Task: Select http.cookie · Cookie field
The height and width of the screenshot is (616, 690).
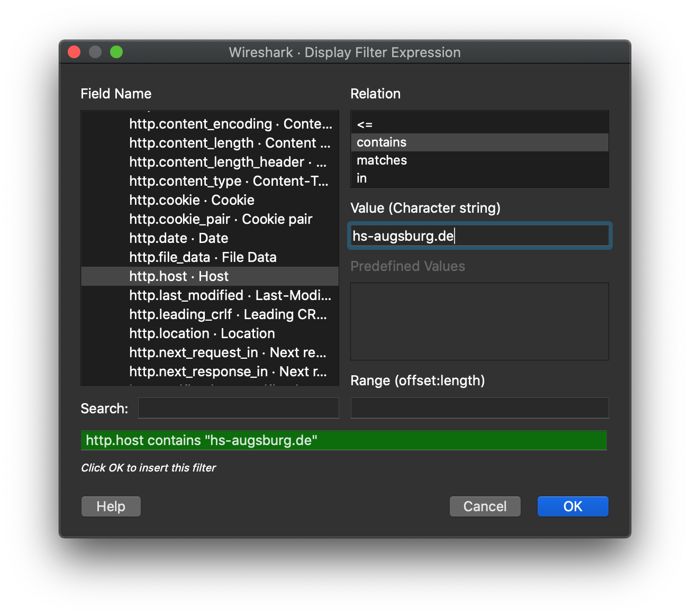Action: coord(191,200)
